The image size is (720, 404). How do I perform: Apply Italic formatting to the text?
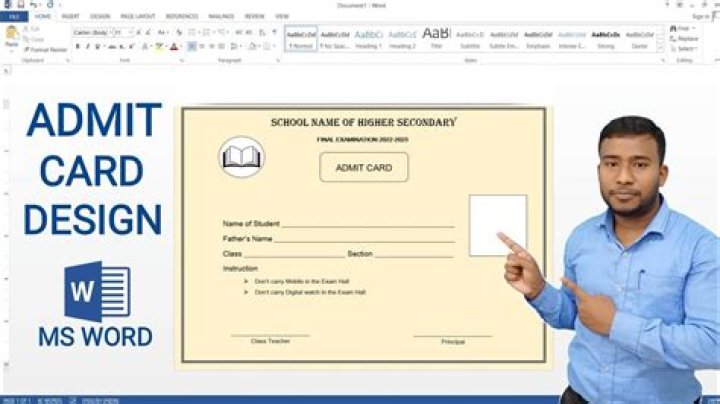[x=87, y=46]
